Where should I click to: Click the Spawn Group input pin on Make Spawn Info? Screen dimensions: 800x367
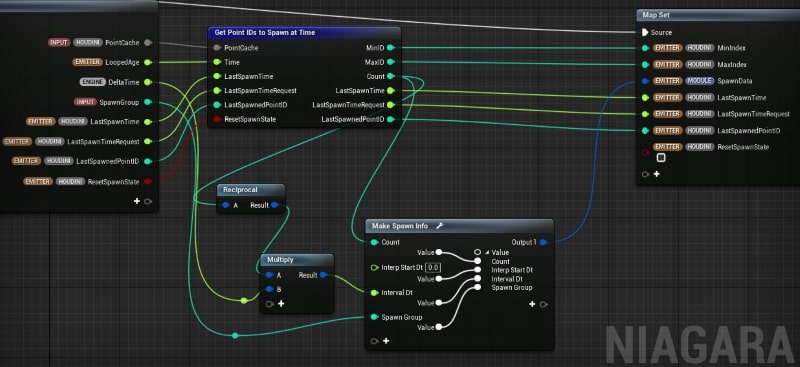374,317
